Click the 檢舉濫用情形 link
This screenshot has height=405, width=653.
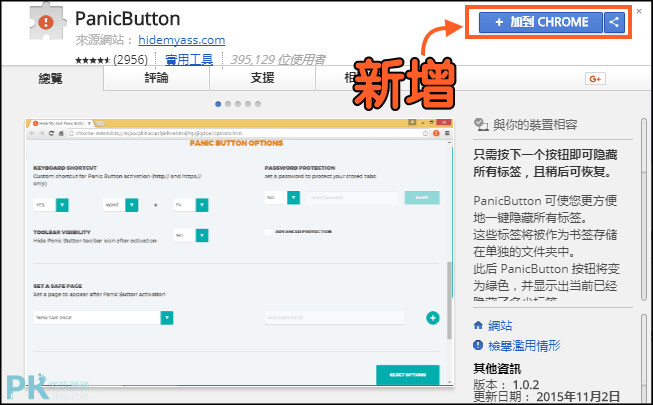click(524, 345)
